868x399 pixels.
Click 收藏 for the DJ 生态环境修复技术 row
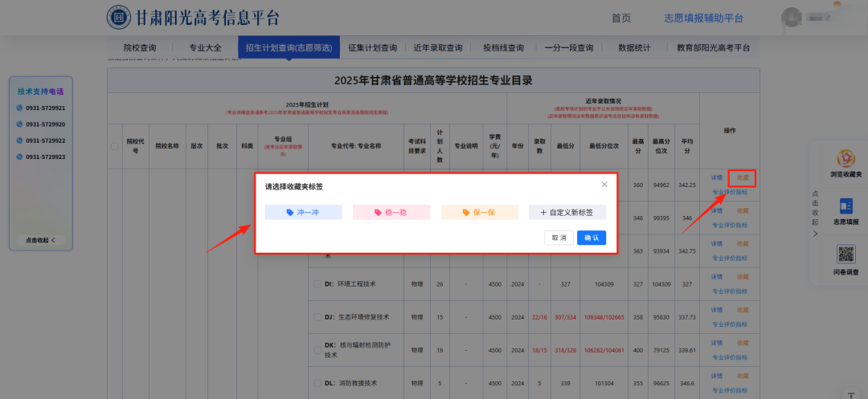pos(743,309)
